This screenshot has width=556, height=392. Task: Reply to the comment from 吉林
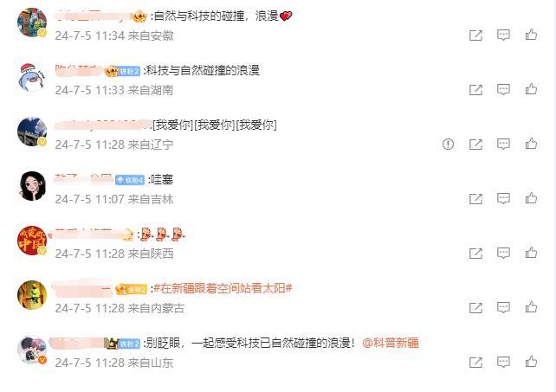click(503, 198)
